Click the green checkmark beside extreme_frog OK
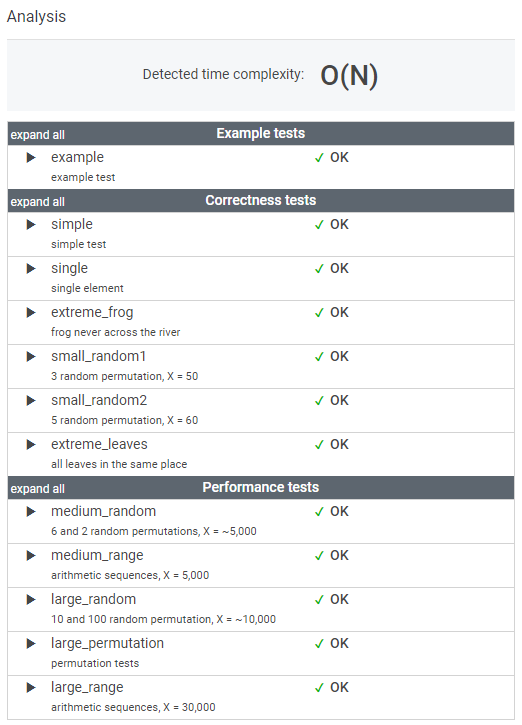The height and width of the screenshot is (725, 522). click(x=319, y=313)
